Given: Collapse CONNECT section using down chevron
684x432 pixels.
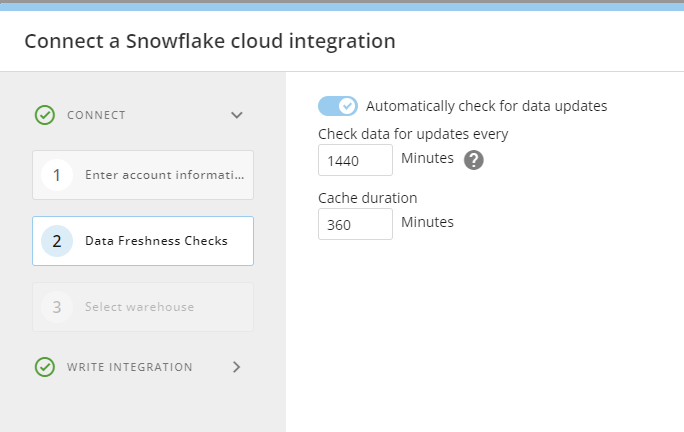Looking at the screenshot, I should click(x=237, y=115).
